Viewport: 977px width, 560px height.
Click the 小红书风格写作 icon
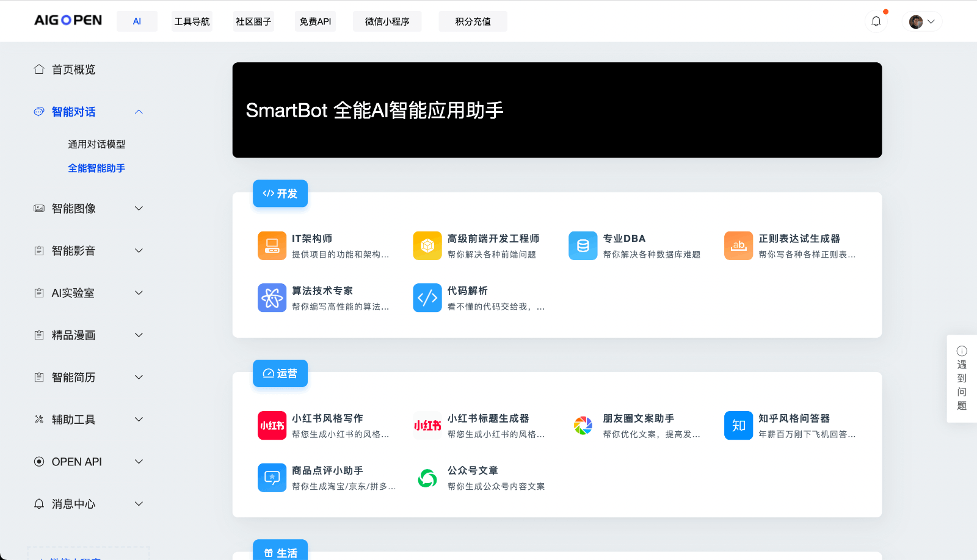pos(272,426)
